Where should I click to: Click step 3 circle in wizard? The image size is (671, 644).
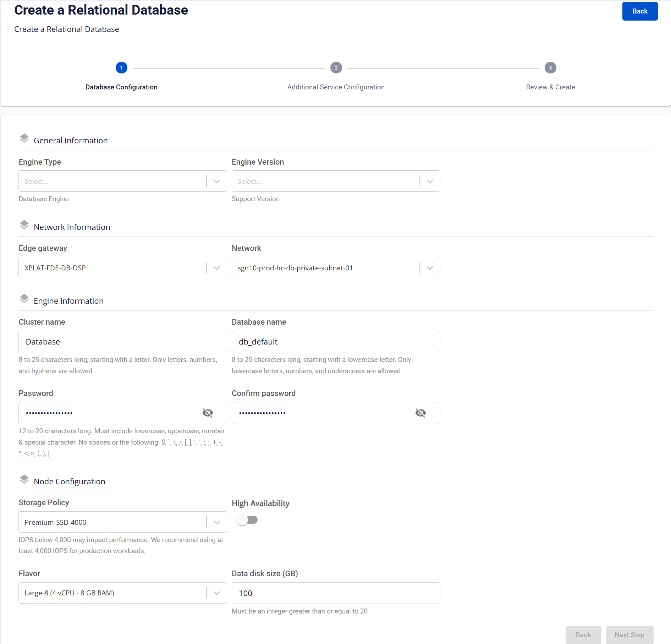[x=550, y=68]
